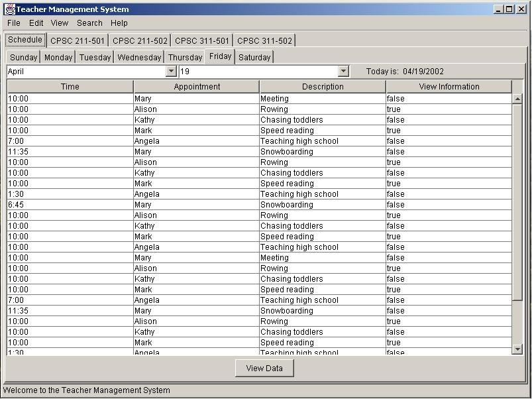Open the Saturday schedule tab
The image size is (532, 399).
pos(254,57)
